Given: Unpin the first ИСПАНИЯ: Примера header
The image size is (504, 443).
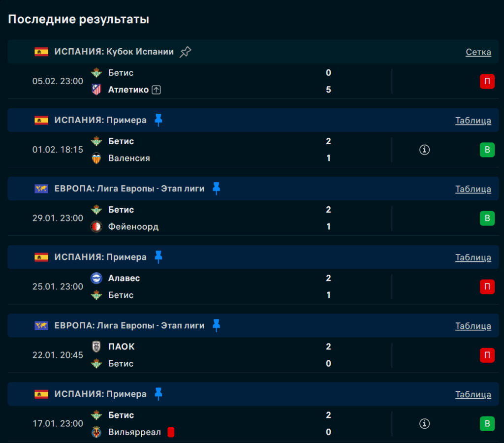Looking at the screenshot, I should click(x=158, y=120).
